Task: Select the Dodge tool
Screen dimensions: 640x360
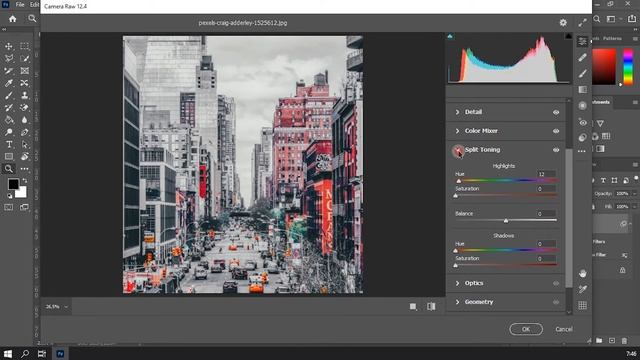Action: (9, 132)
